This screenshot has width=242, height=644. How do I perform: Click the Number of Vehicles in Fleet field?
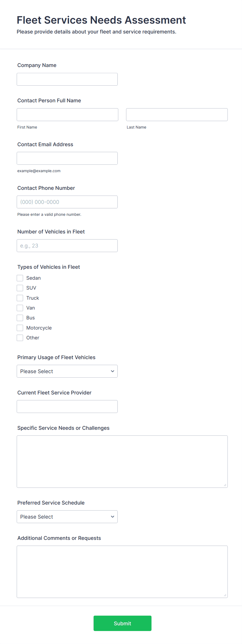pos(67,245)
